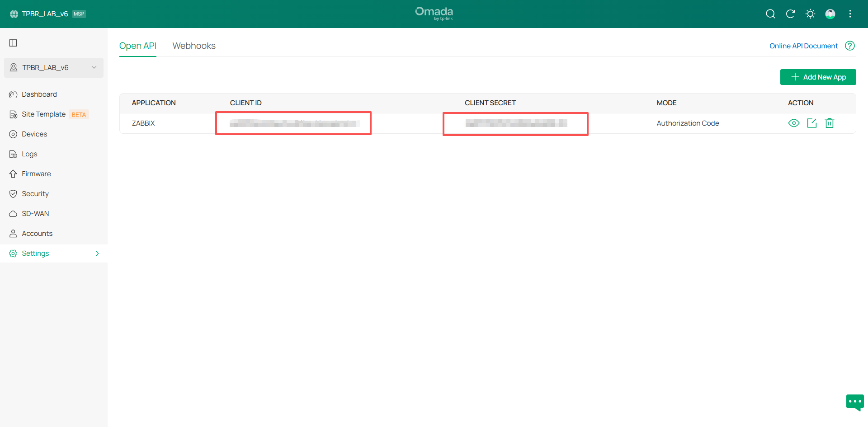
Task: Collapse the sidebar using the panel icon
Action: point(13,43)
